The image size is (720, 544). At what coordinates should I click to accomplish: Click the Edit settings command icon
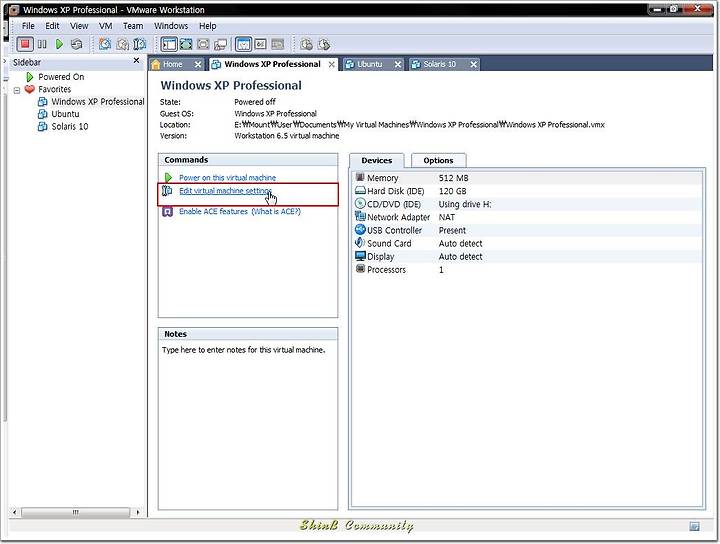pos(168,191)
